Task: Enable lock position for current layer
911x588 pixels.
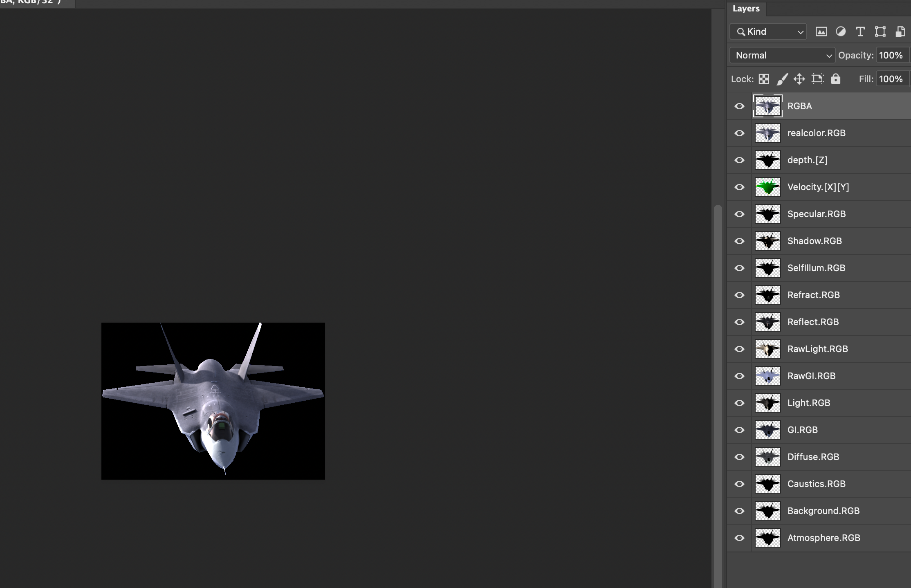Action: [799, 79]
